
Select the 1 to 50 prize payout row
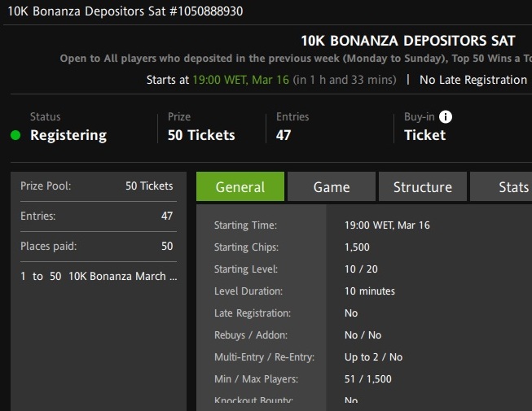[97, 276]
